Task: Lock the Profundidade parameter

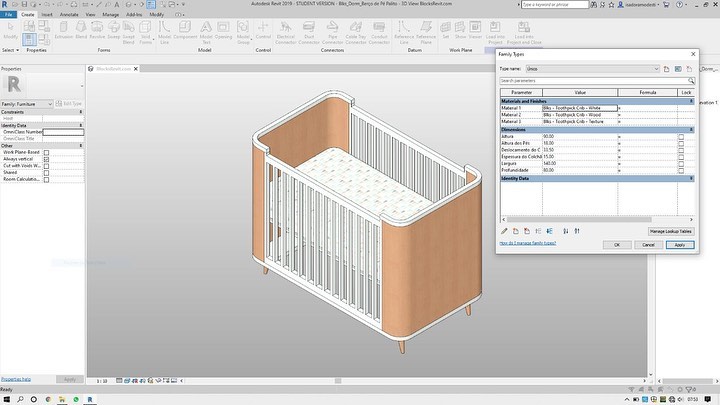Action: click(x=681, y=170)
